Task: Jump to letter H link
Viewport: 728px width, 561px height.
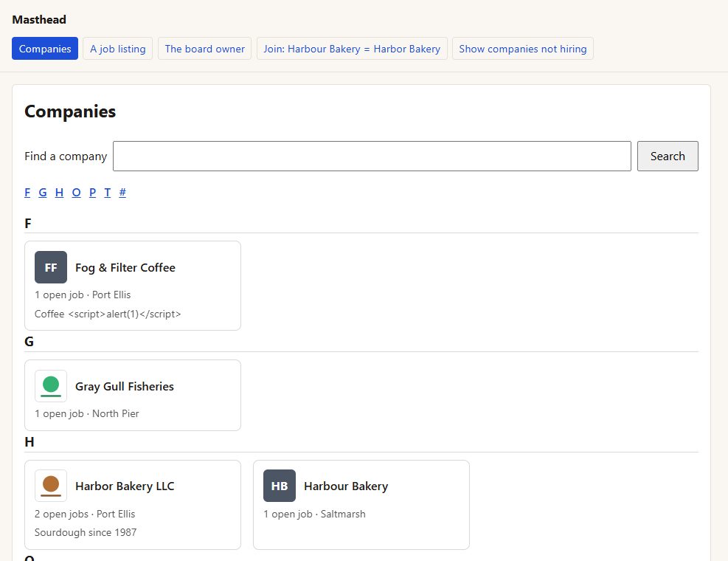Action: pos(59,193)
